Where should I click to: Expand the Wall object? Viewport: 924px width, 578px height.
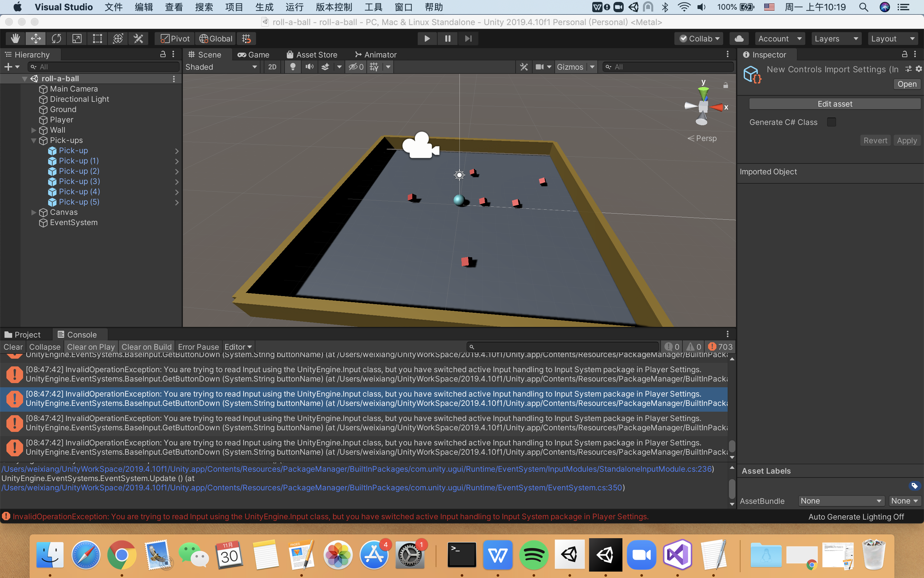tap(34, 130)
